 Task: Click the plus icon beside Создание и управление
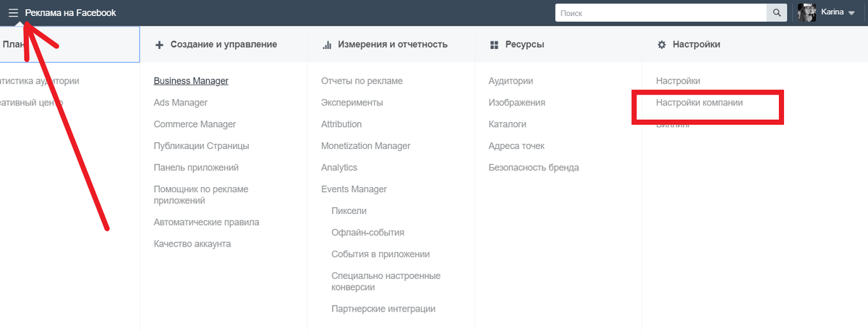(159, 45)
